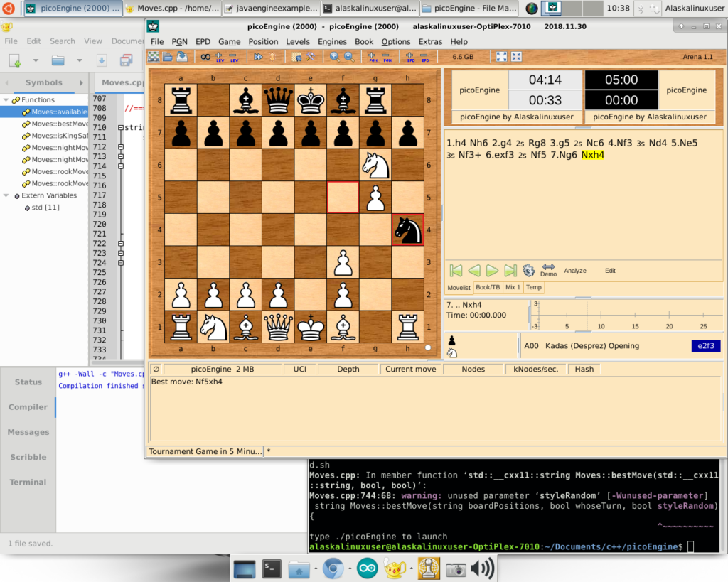Jump to the first move with start arrow
This screenshot has height=582, width=728.
pyautogui.click(x=456, y=271)
